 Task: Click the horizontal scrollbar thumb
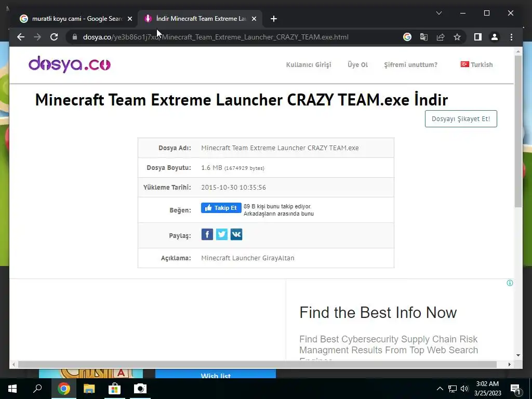tap(257, 364)
